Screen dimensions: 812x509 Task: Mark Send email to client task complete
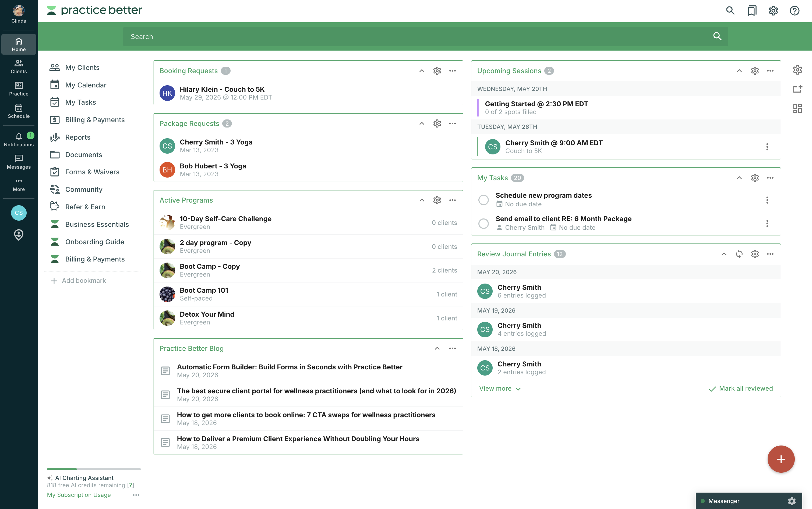(x=483, y=224)
